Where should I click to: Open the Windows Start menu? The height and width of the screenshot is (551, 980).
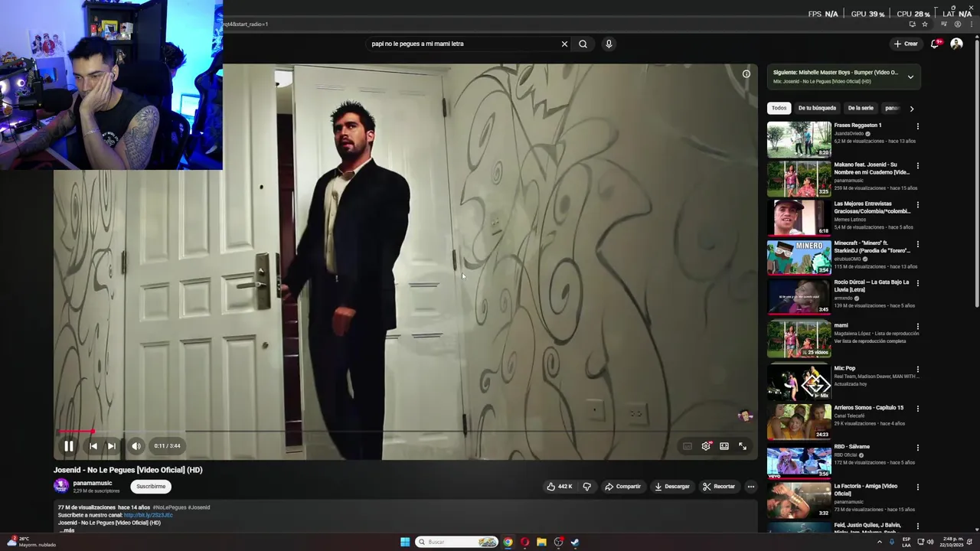(x=405, y=542)
